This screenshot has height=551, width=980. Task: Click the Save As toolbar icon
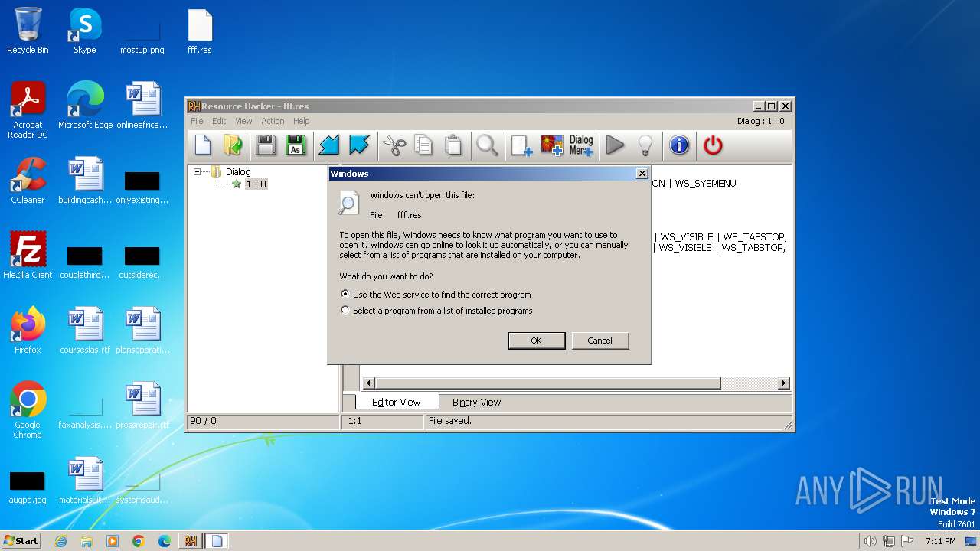(x=296, y=145)
